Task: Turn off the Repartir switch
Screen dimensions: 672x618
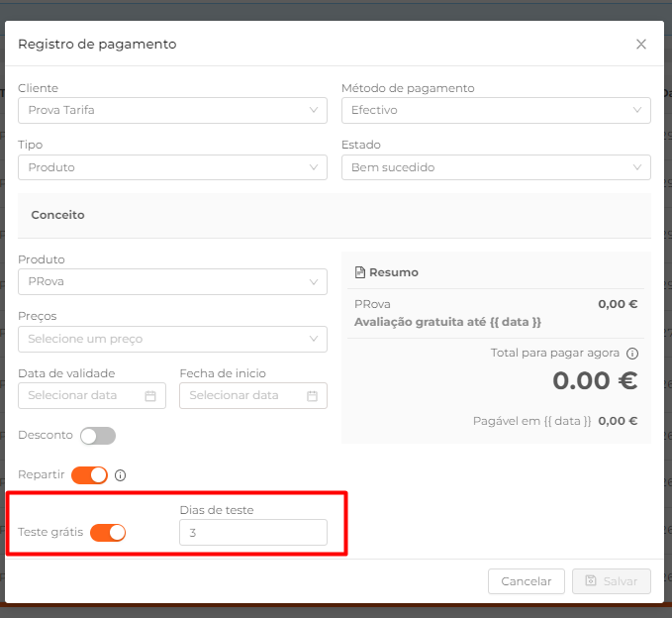Action: [90, 475]
